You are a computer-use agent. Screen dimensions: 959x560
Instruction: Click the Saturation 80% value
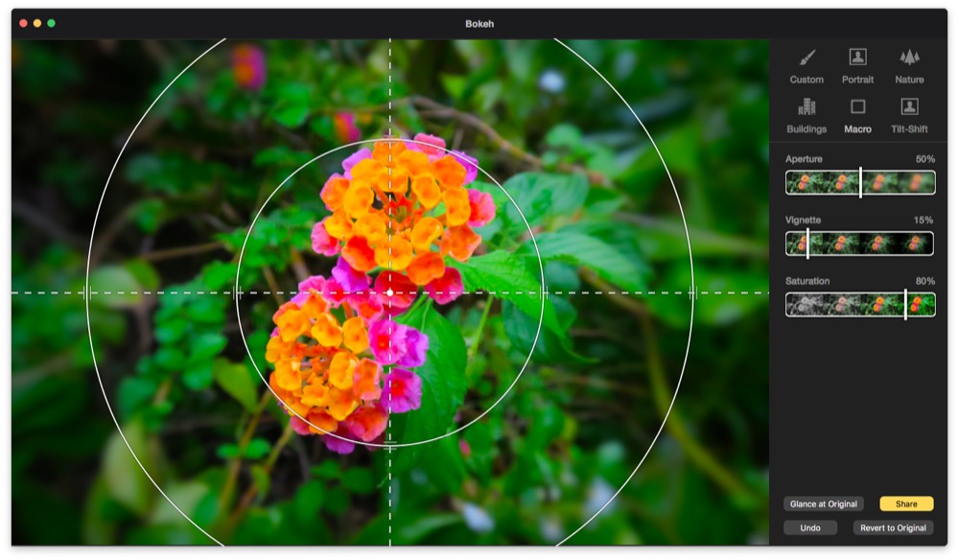[924, 281]
